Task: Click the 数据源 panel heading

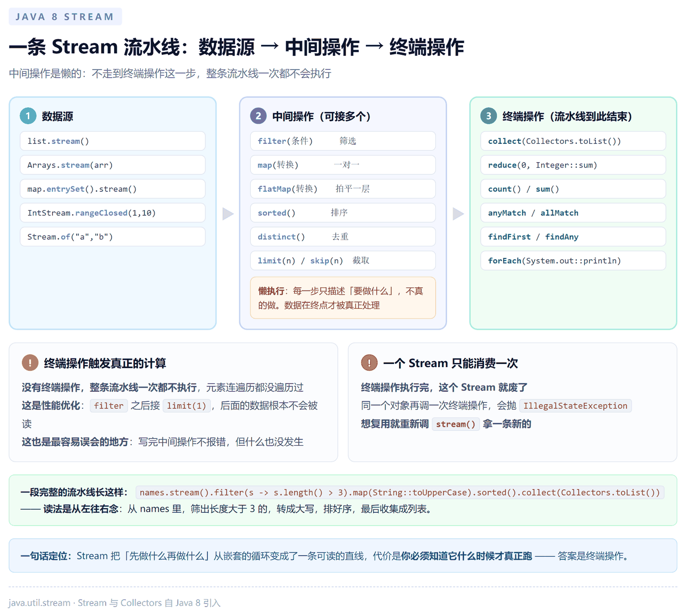Action: tap(58, 116)
